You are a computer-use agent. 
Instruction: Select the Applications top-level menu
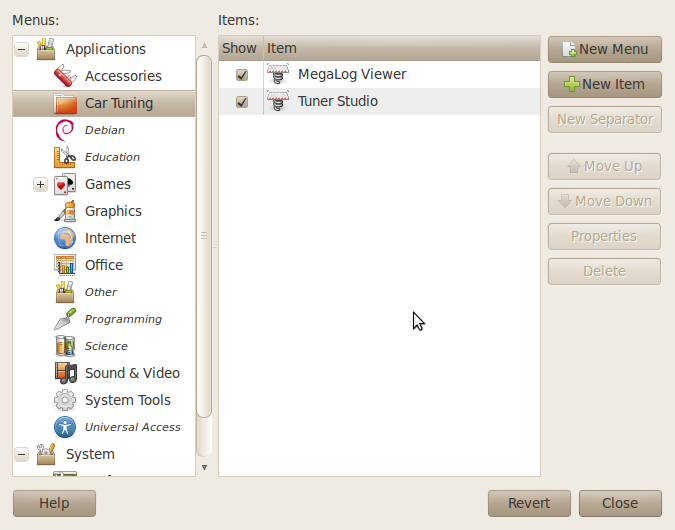point(105,50)
